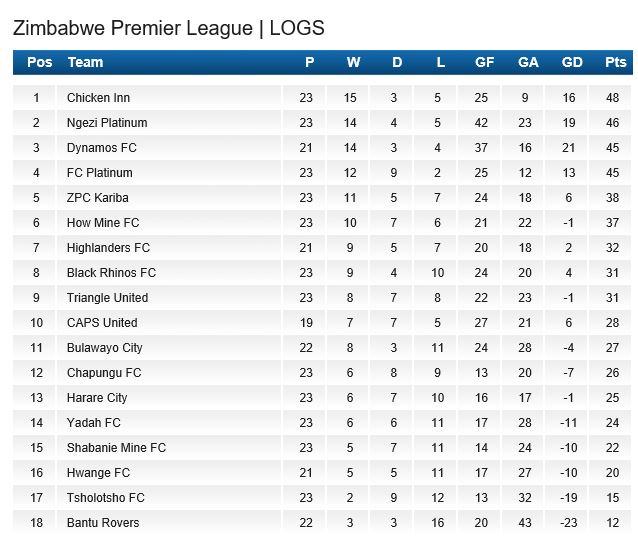Click the Harare City team name
The width and height of the screenshot is (638, 544).
pos(97,398)
